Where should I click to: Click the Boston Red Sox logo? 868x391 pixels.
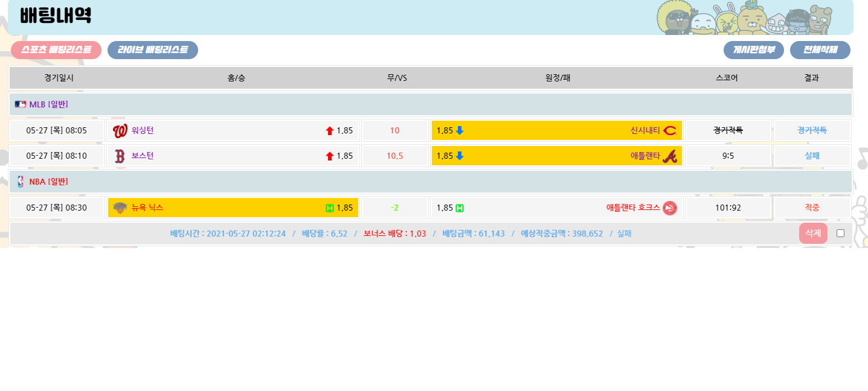coord(120,156)
